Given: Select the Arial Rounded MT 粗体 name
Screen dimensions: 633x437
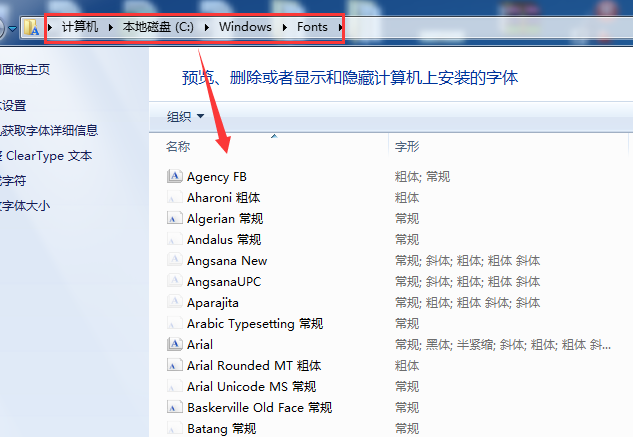Looking at the screenshot, I should pos(254,366).
